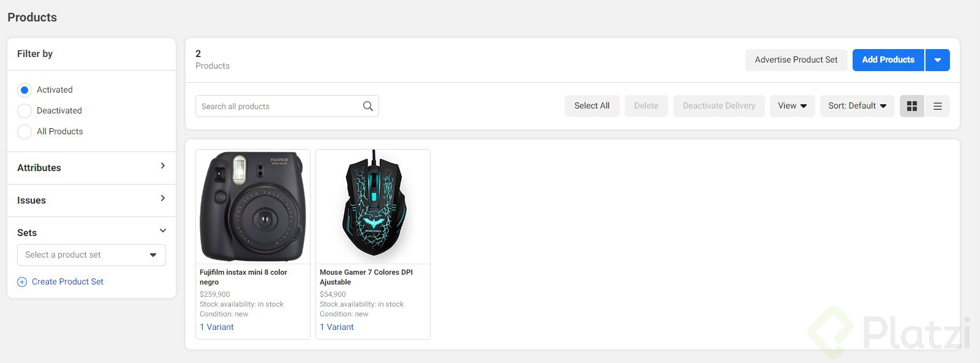Click Mouse Gamer 7 Colores DPI title
This screenshot has width=980, height=363.
pos(366,277)
